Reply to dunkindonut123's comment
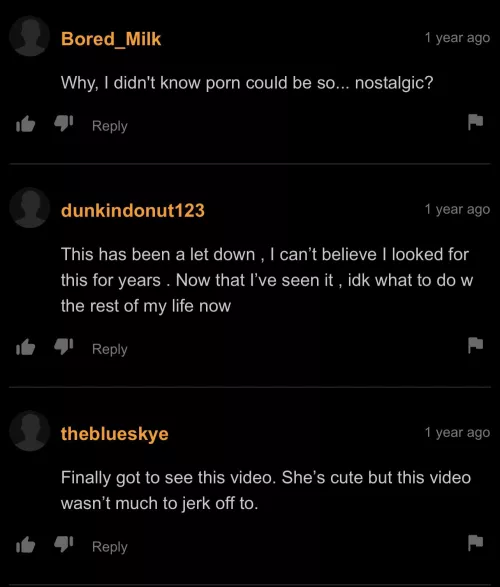The width and height of the screenshot is (500, 587). coord(110,349)
